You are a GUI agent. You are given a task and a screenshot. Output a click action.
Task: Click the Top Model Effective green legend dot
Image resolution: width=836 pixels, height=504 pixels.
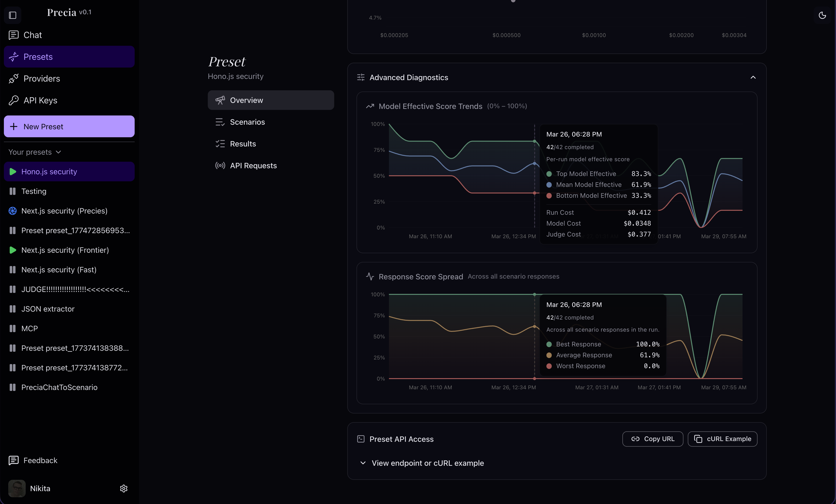tap(549, 174)
